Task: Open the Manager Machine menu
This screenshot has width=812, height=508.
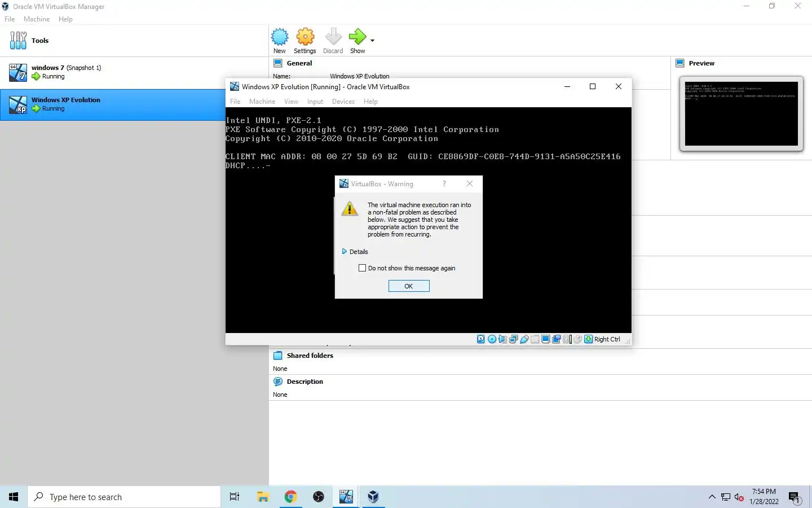Action: (37, 19)
